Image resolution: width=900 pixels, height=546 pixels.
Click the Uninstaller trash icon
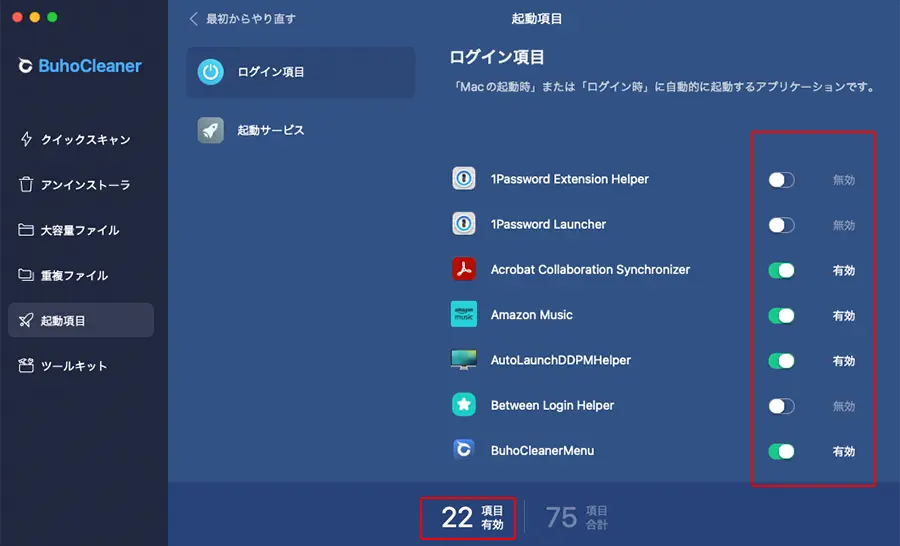click(26, 184)
